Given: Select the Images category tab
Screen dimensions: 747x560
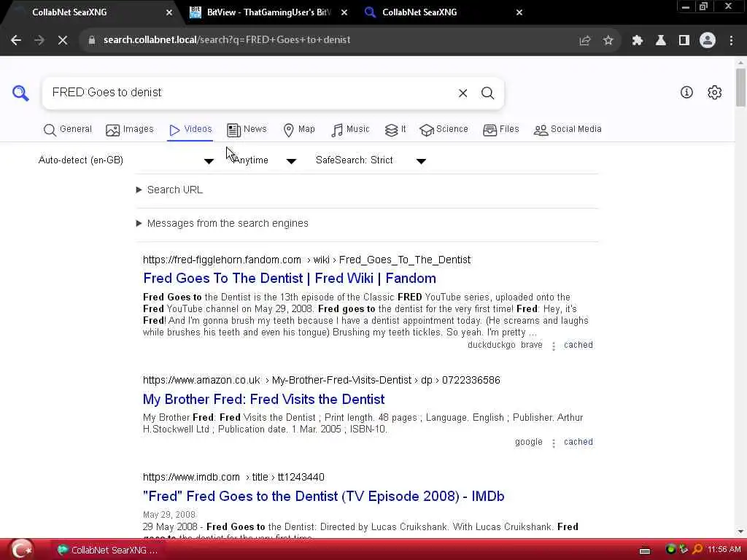Looking at the screenshot, I should coord(130,129).
